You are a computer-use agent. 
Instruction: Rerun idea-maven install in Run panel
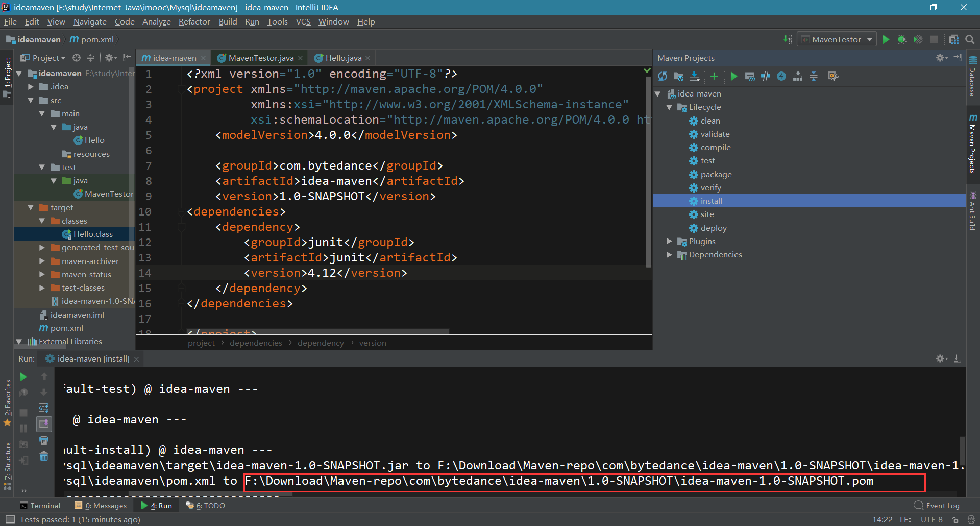pos(23,377)
